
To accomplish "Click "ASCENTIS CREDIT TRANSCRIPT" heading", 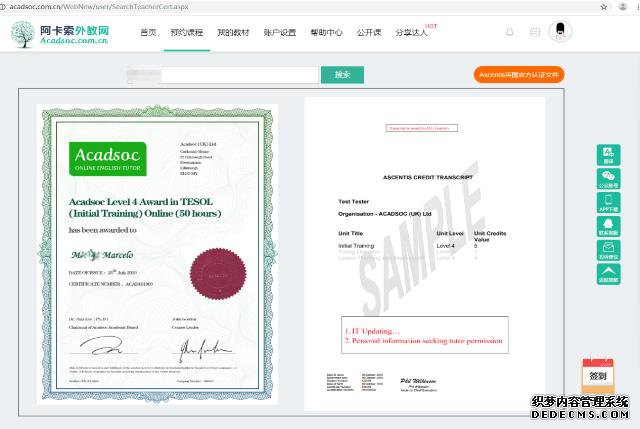I will click(428, 177).
